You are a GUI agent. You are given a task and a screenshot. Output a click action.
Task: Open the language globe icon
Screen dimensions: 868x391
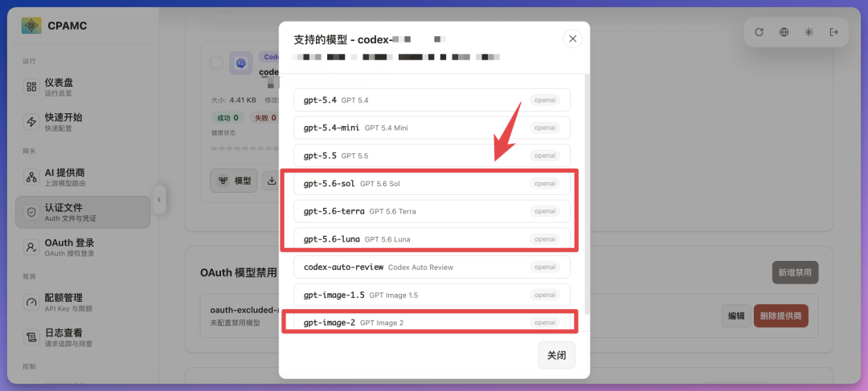pyautogui.click(x=784, y=32)
